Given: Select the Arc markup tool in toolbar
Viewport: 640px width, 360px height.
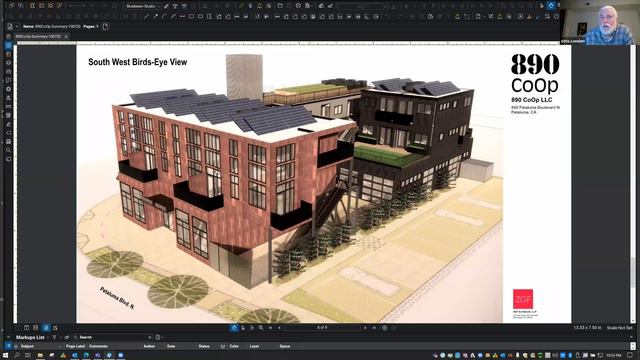Looking at the screenshot, I should pos(164,17).
